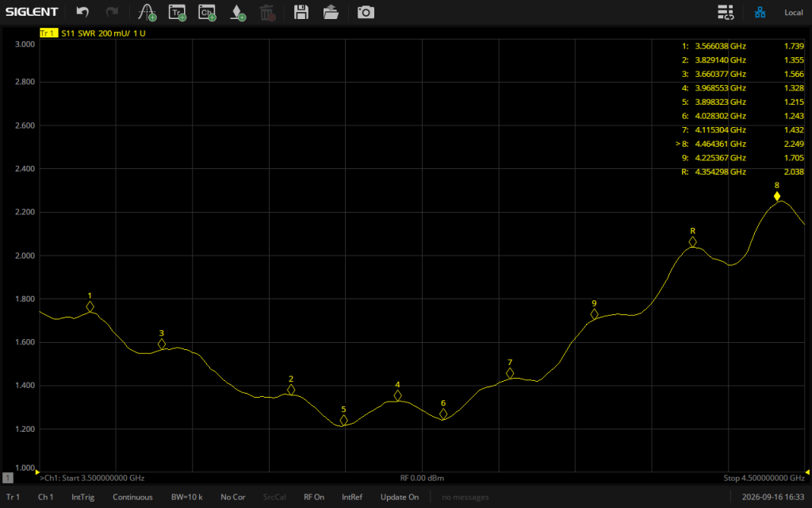Click marker 5 readout 3.898323 GHz
The width and height of the screenshot is (812, 508).
pyautogui.click(x=720, y=102)
